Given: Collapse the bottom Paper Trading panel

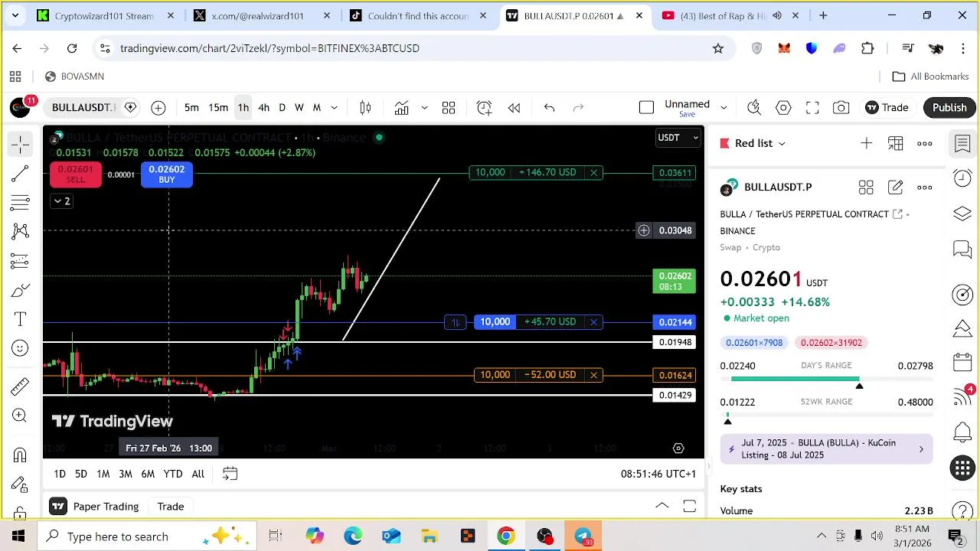Looking at the screenshot, I should [x=662, y=507].
